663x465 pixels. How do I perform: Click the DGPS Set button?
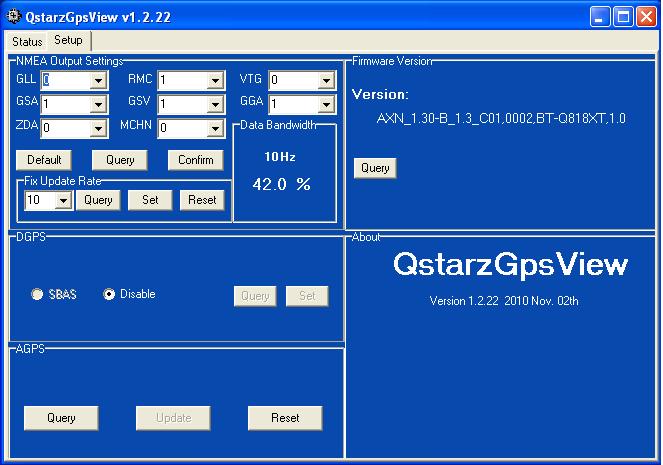click(x=307, y=296)
